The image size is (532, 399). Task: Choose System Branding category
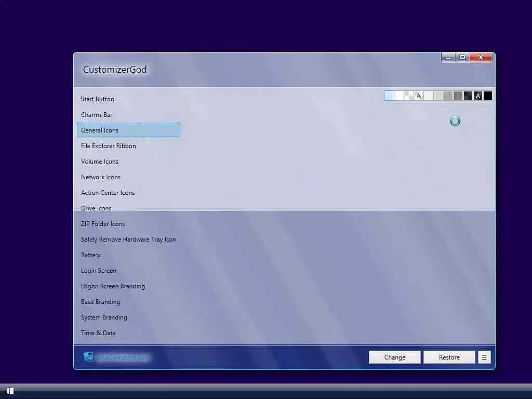[x=129, y=317]
